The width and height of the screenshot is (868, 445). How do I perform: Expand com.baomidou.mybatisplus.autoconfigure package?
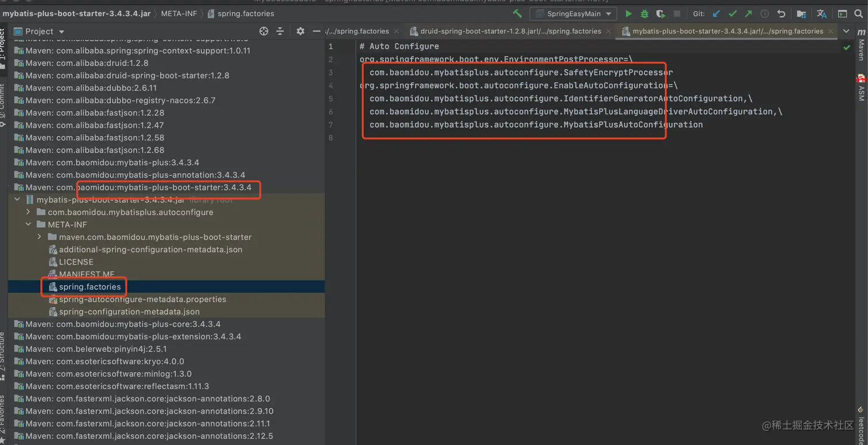[x=28, y=212]
